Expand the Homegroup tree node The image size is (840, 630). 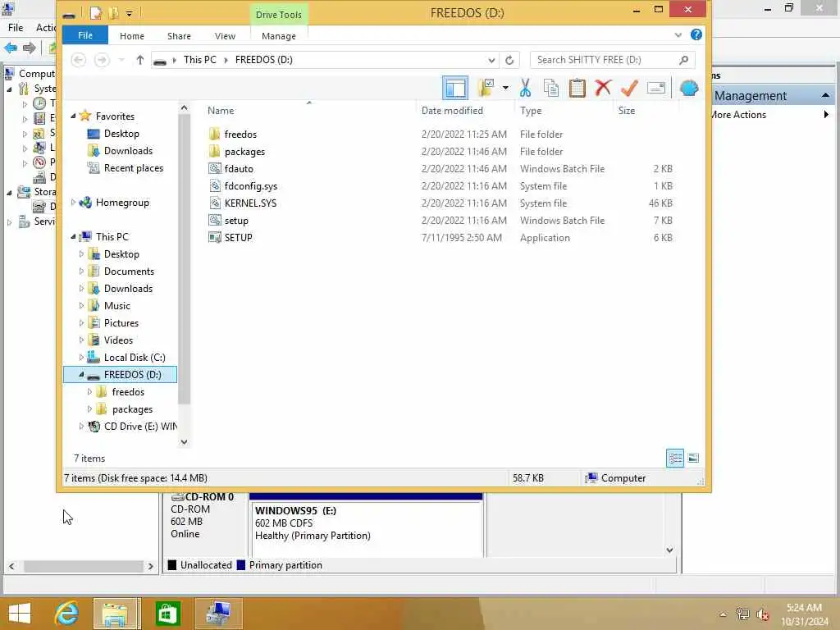pos(73,203)
